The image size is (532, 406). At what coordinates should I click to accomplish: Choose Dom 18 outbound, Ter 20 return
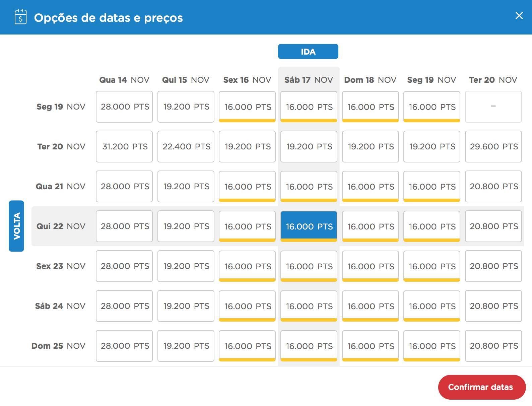[x=371, y=146]
